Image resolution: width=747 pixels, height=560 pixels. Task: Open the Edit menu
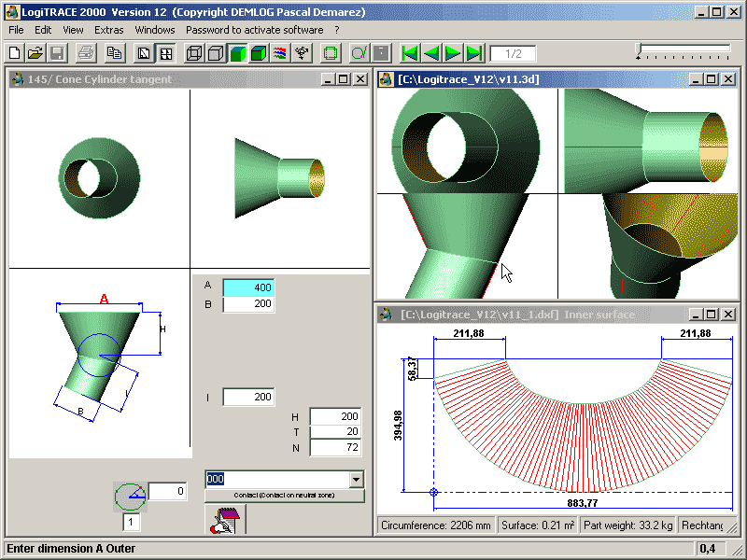pyautogui.click(x=43, y=30)
